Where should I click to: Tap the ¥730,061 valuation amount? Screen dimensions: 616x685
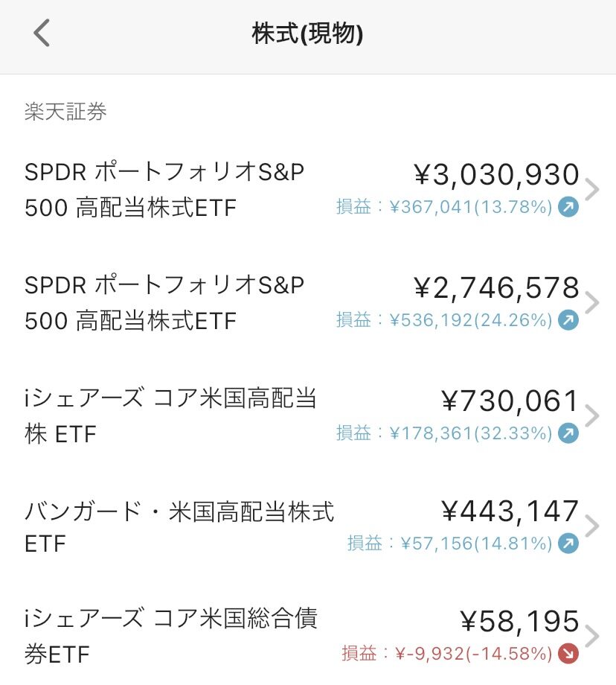tap(510, 401)
